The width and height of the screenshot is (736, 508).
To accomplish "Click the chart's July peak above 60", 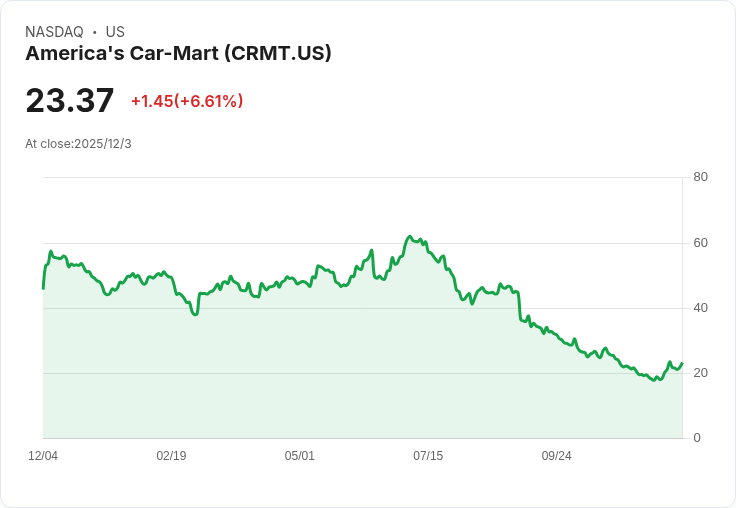I will [x=410, y=237].
